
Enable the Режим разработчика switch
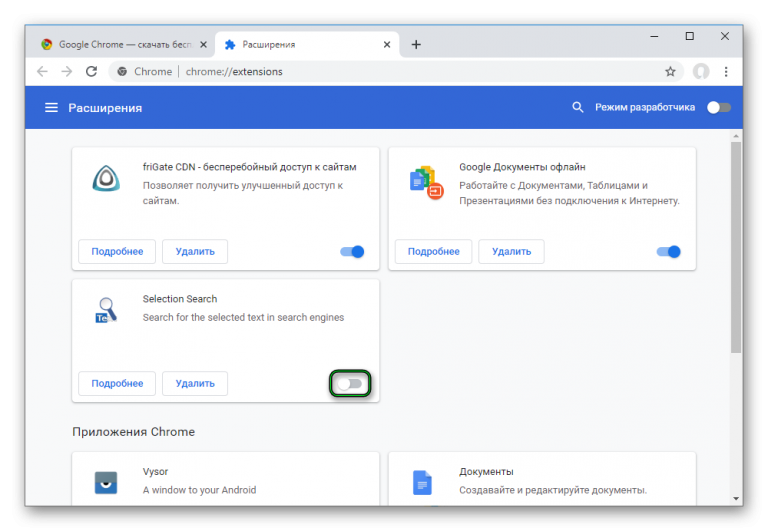point(719,107)
